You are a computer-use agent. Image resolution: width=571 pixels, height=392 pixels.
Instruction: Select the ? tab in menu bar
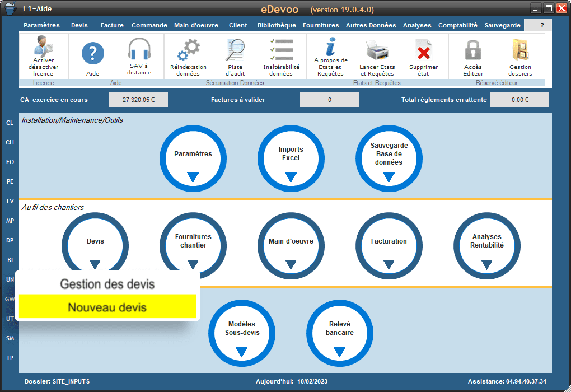[x=538, y=25]
